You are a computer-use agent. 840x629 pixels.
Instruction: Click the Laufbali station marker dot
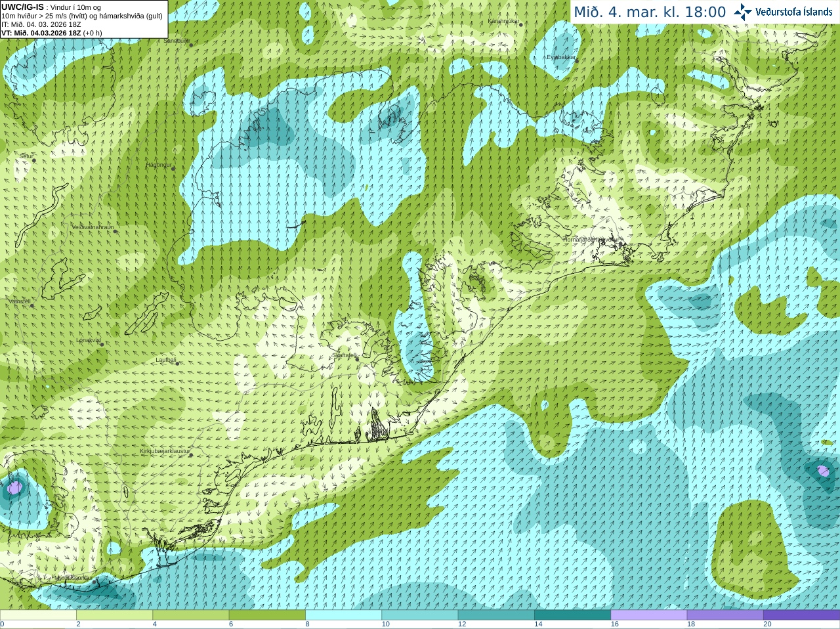click(177, 364)
